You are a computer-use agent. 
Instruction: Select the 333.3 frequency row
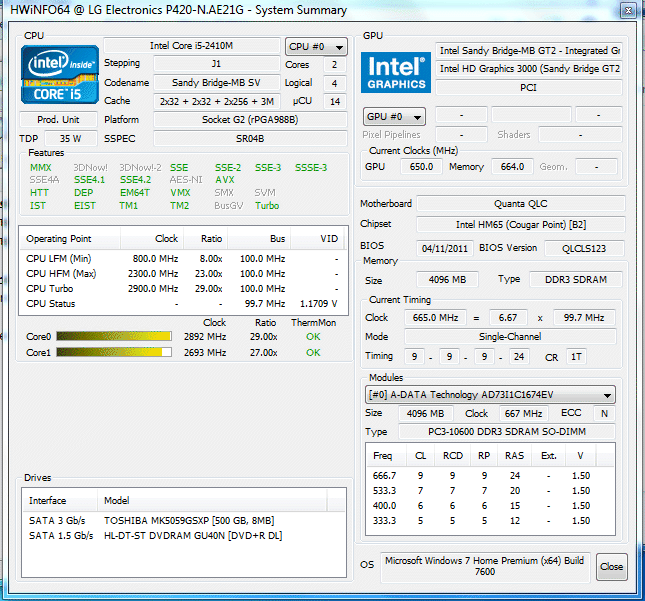point(490,521)
